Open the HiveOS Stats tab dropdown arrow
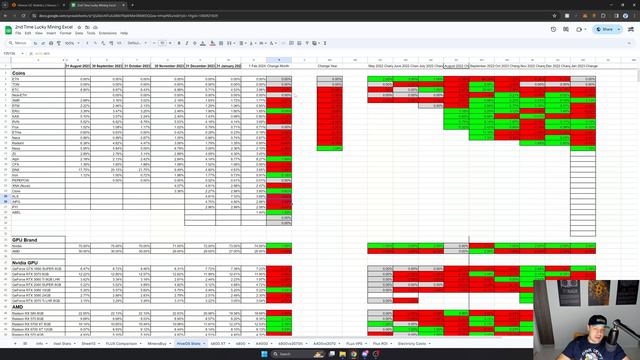This screenshot has height=360, width=640. pos(204,344)
